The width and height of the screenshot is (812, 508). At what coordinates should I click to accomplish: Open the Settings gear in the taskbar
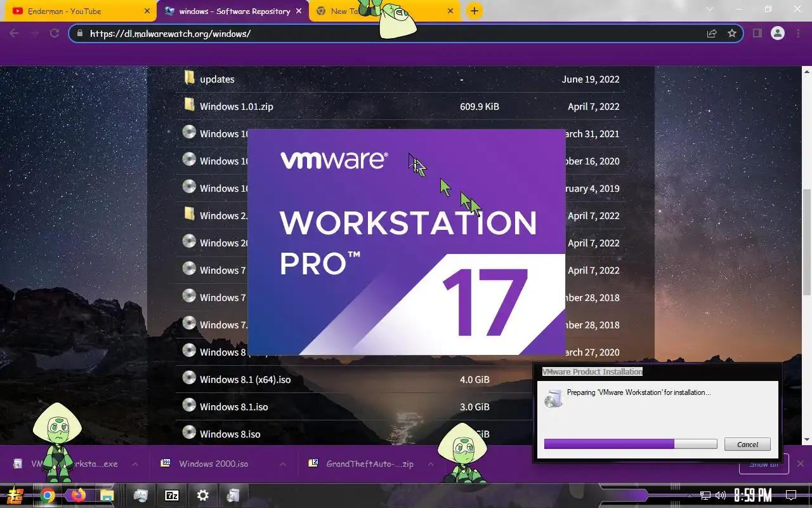point(202,495)
